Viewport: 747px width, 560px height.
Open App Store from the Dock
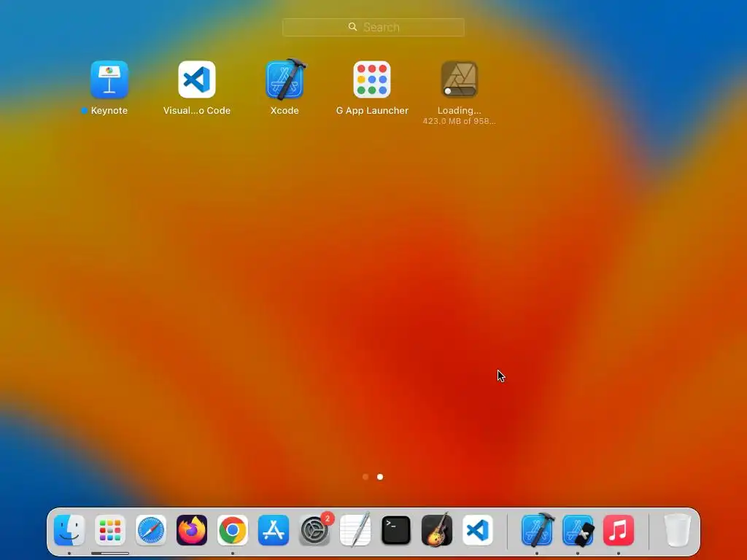274,530
